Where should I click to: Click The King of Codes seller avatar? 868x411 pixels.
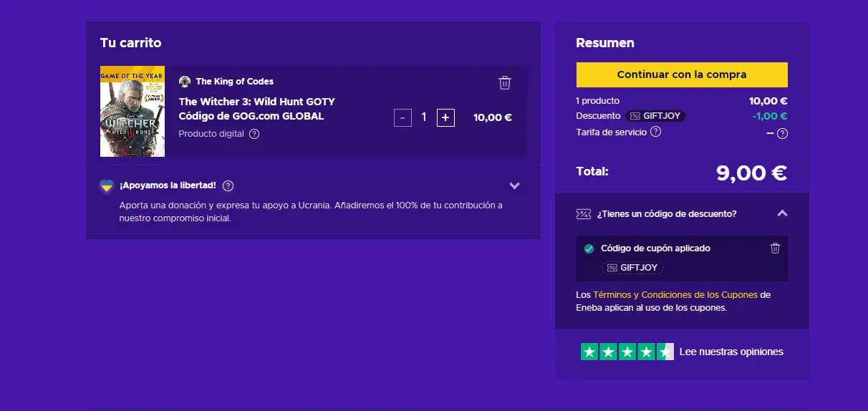coord(185,82)
